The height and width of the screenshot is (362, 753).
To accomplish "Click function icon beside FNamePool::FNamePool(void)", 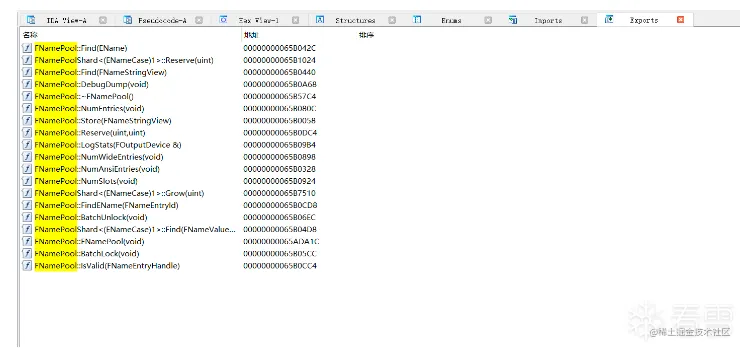I will (x=27, y=241).
